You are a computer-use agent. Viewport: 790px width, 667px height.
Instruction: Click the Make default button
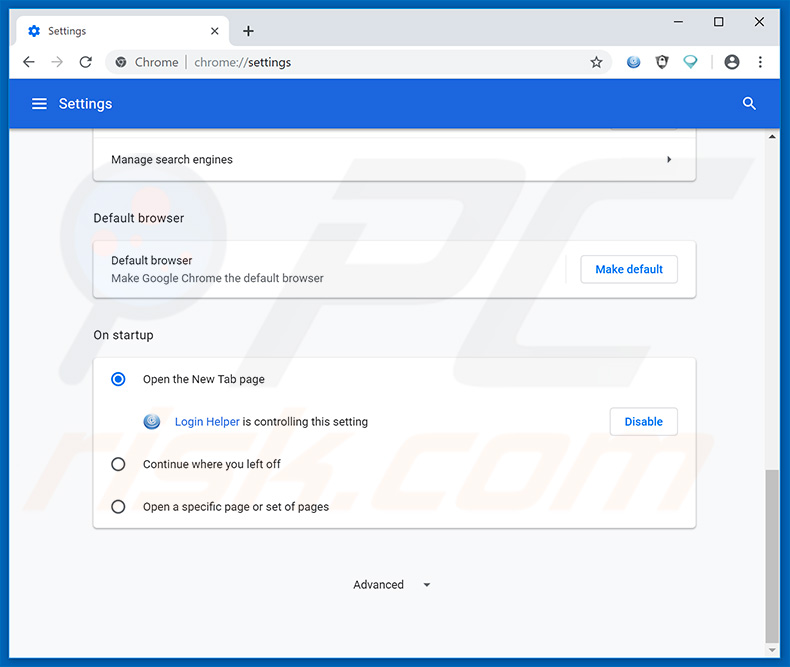pos(629,269)
